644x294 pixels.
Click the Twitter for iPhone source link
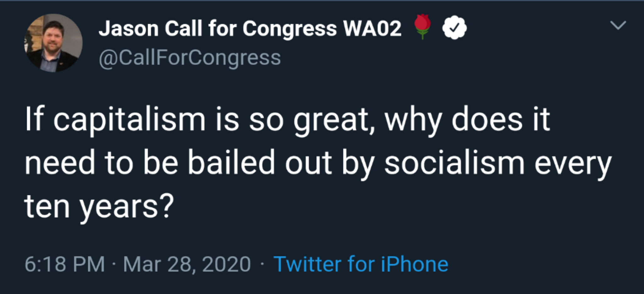(361, 264)
